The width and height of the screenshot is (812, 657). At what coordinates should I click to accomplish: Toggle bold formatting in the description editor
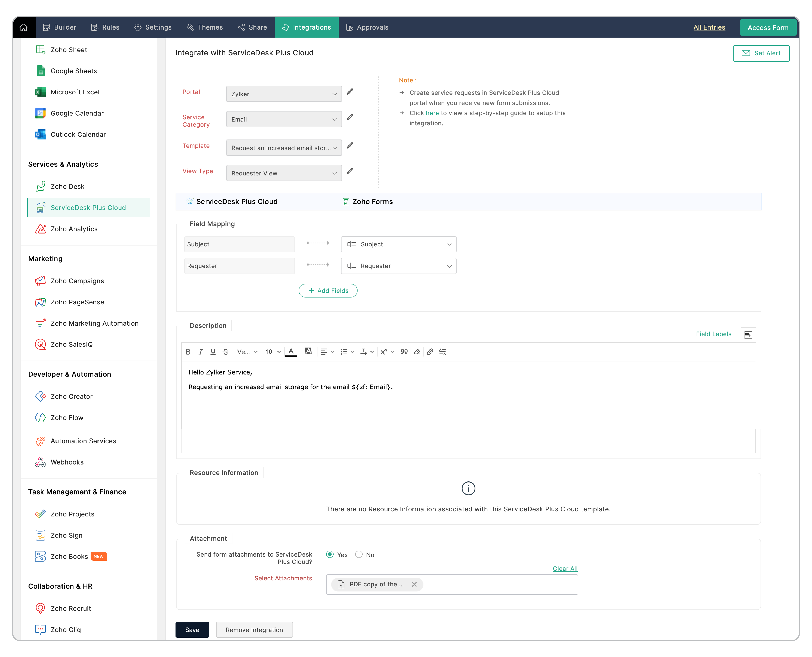188,352
